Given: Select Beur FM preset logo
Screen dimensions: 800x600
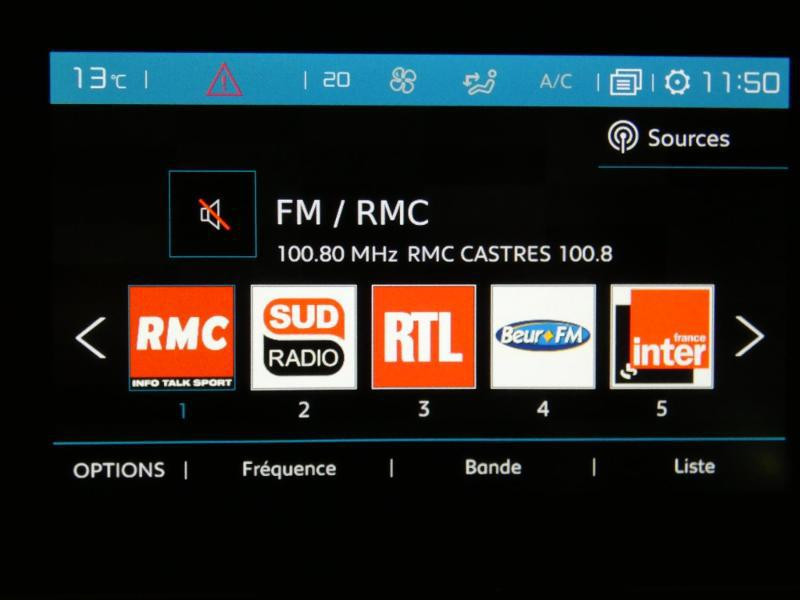Looking at the screenshot, I should tap(543, 337).
